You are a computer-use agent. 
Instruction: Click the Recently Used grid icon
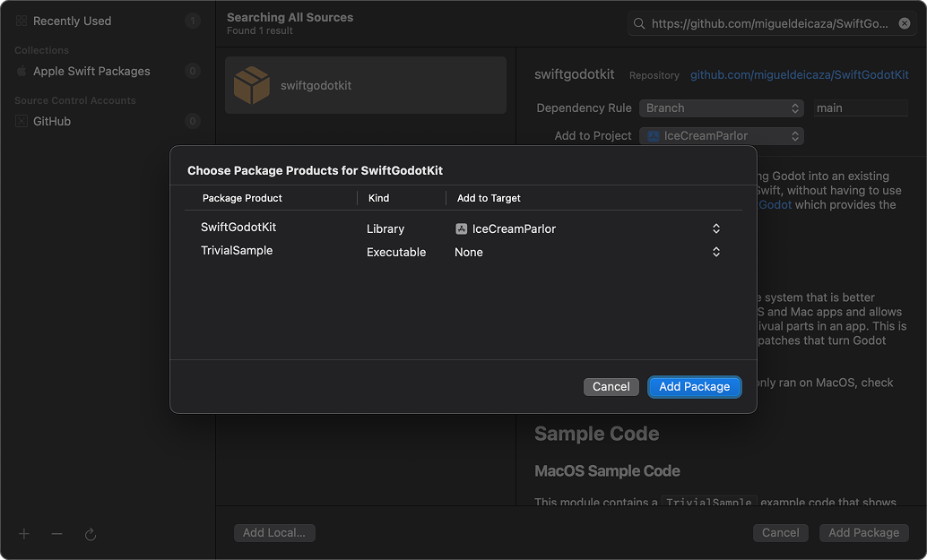pyautogui.click(x=22, y=22)
